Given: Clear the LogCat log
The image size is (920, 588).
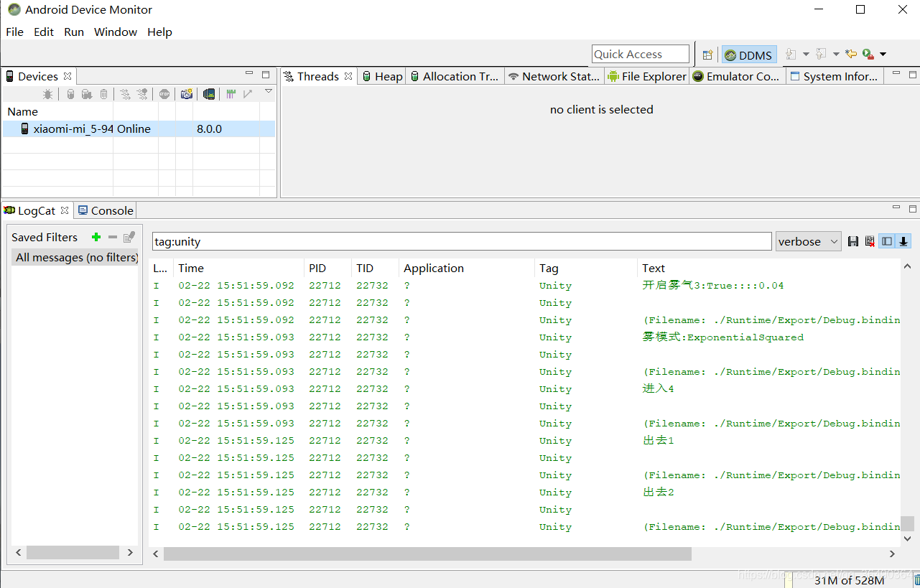Looking at the screenshot, I should 870,241.
